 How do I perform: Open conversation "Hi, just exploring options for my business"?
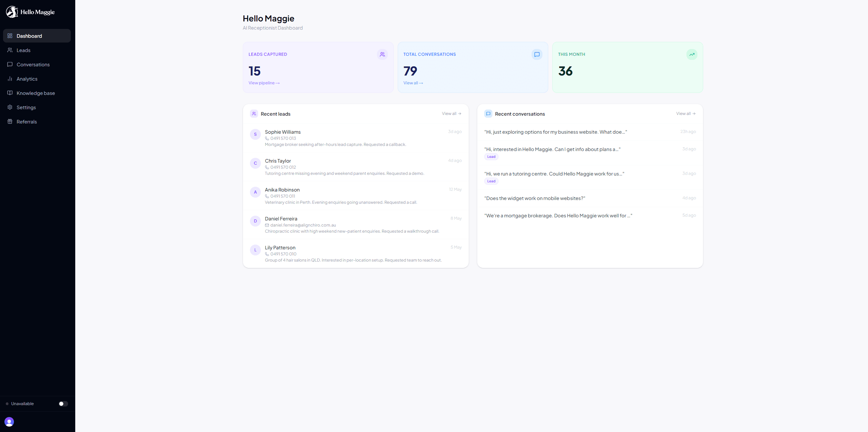coord(590,132)
